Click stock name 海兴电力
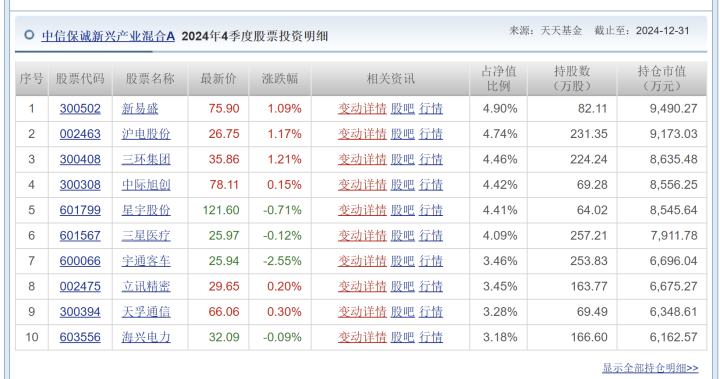This screenshot has width=720, height=379. click(146, 337)
